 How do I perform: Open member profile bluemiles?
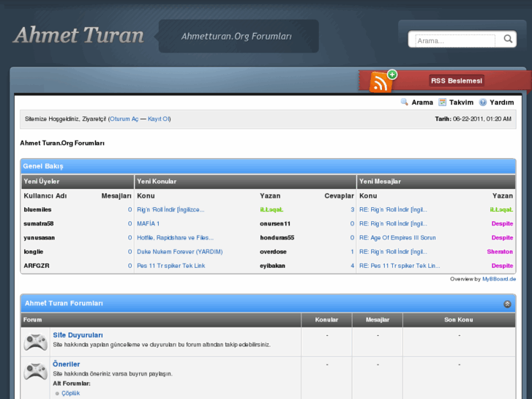pyautogui.click(x=37, y=209)
